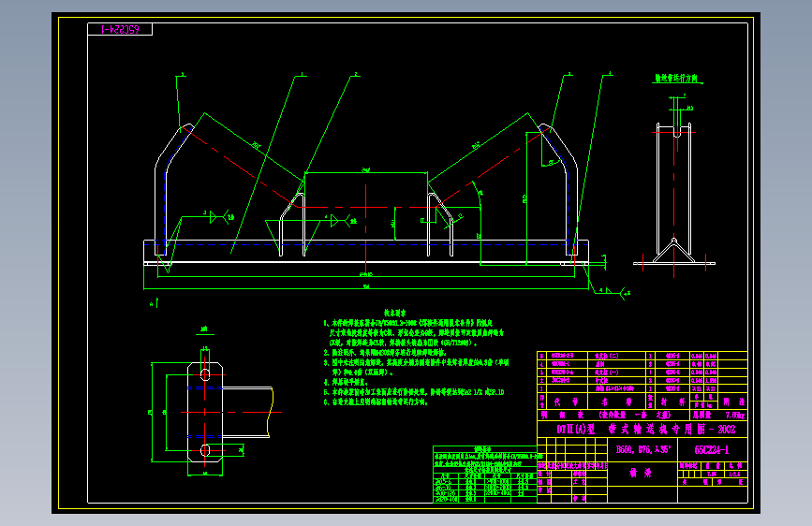Click the magenta drawing number 65C224-1 in title block
This screenshot has height=526, width=812.
(712, 450)
